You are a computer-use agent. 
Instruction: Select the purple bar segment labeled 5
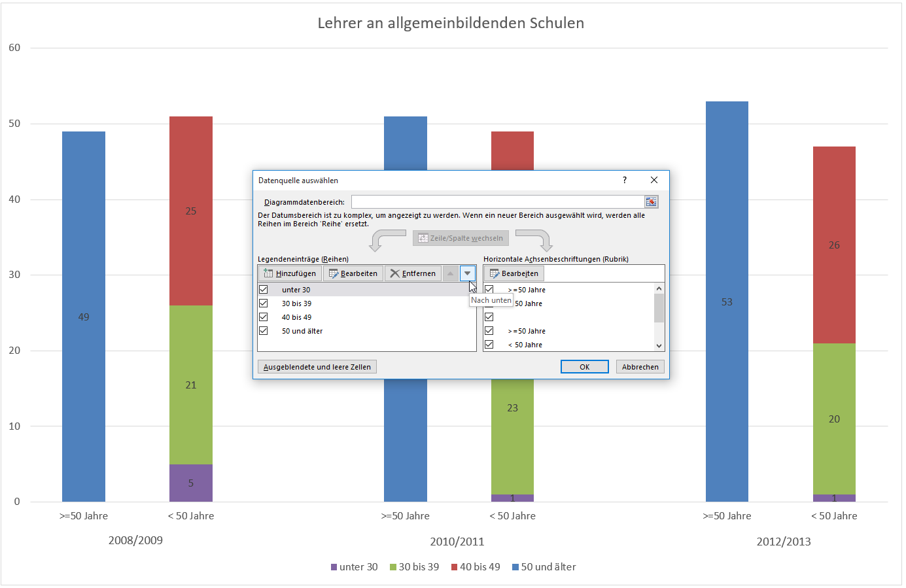tap(191, 483)
